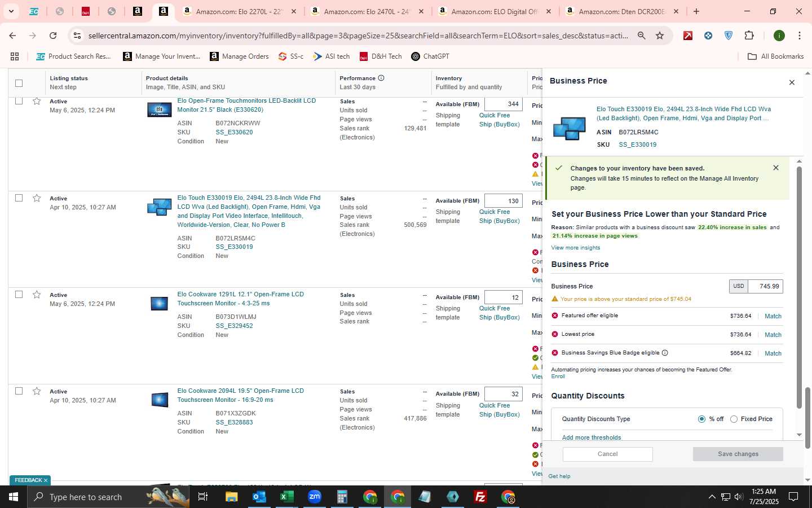
Task: Switch to Elo 2470L Amazon tab
Action: (367, 11)
